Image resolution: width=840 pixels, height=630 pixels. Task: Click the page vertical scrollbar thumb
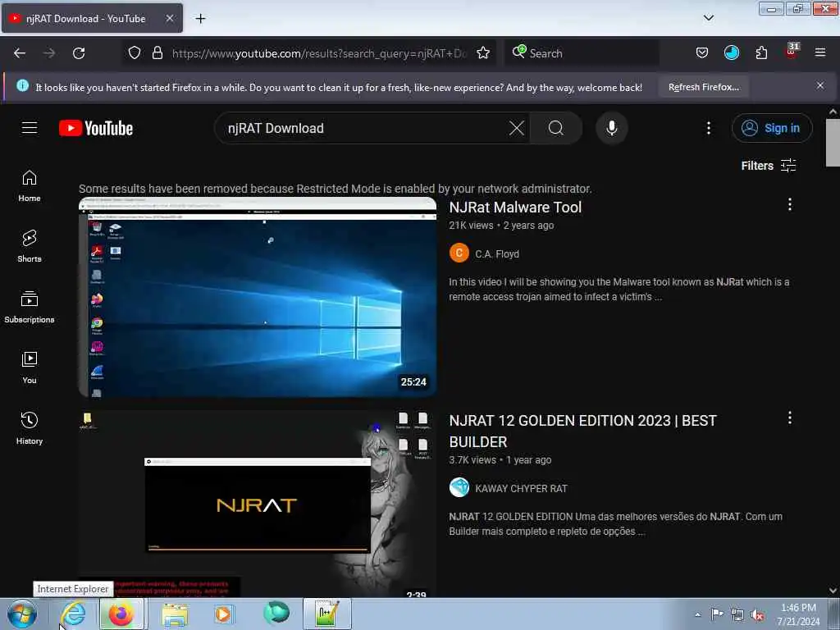[x=833, y=143]
